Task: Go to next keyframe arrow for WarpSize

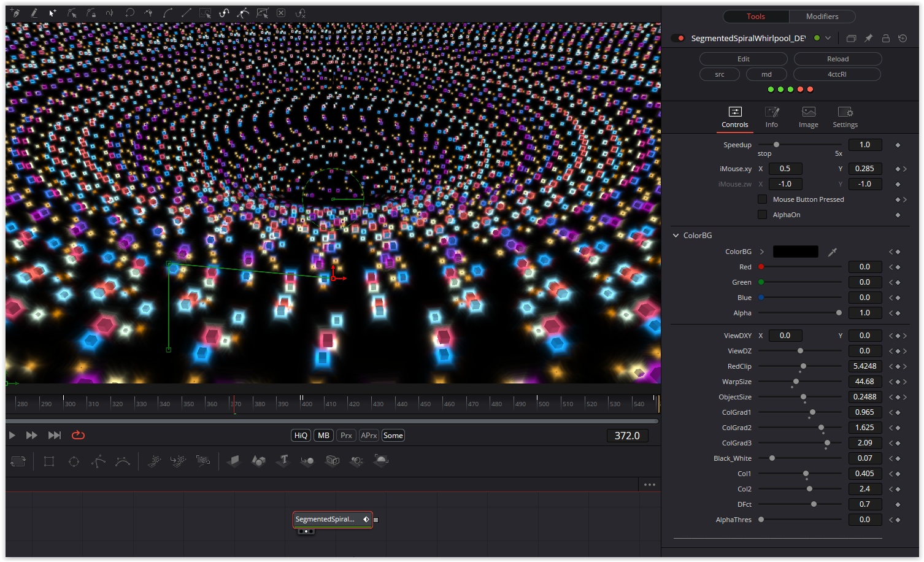Action: tap(904, 382)
